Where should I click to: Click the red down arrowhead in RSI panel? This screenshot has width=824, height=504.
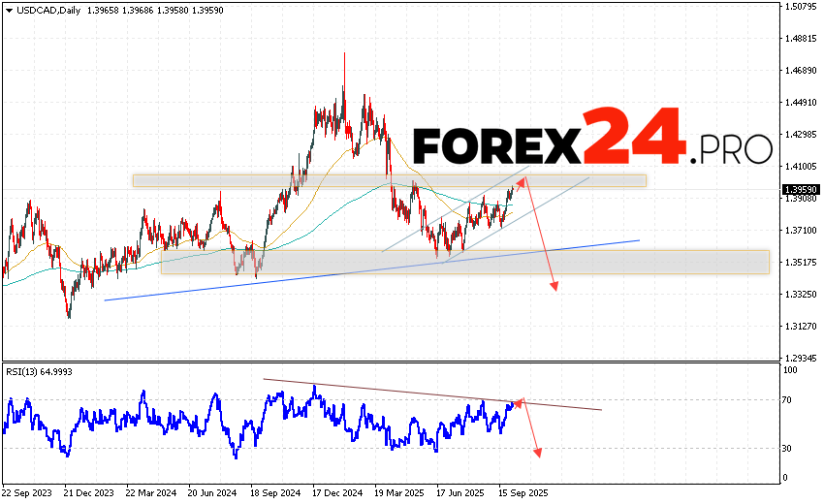click(537, 452)
